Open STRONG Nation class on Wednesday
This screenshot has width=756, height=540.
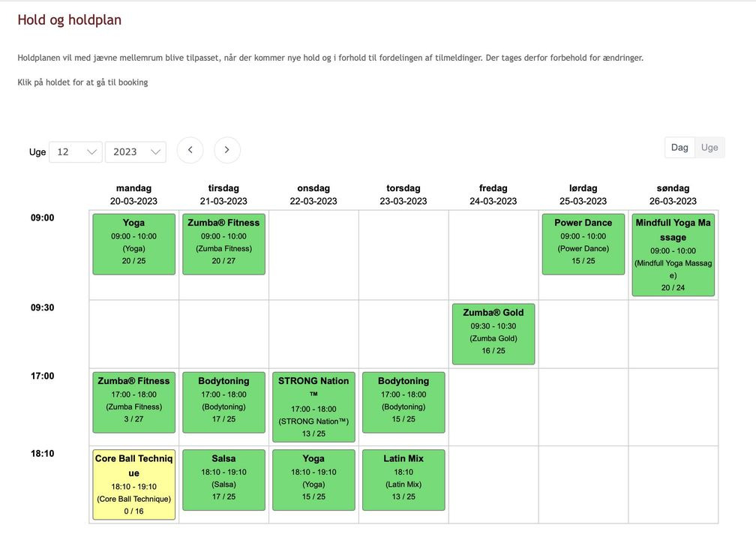[x=313, y=406]
